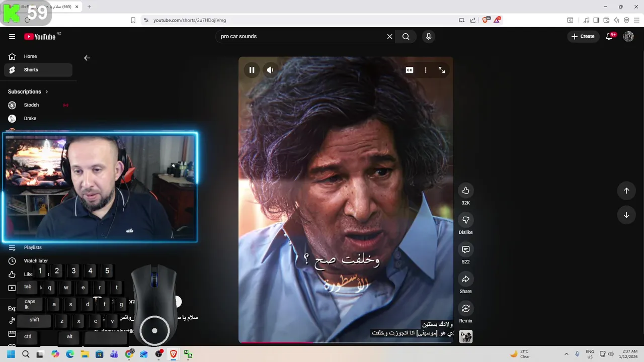Viewport: 644px width, 362px height.
Task: Click the back arrow beside the Shorts player
Action: pos(87,58)
